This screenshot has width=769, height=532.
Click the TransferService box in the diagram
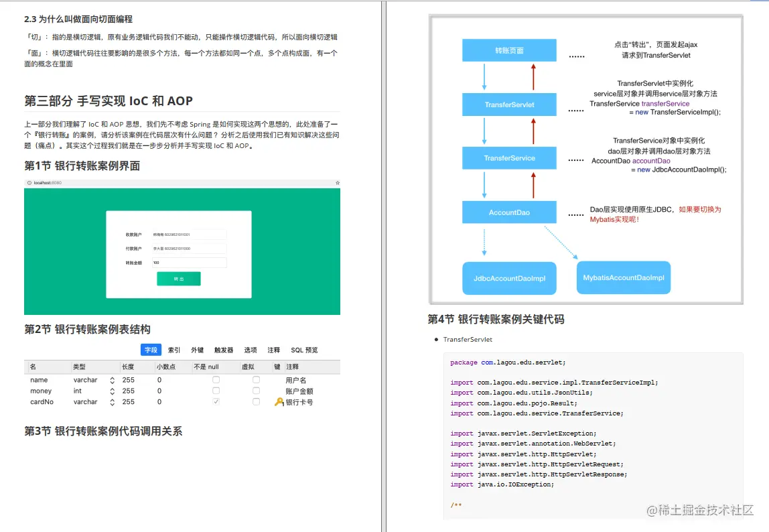tap(509, 158)
